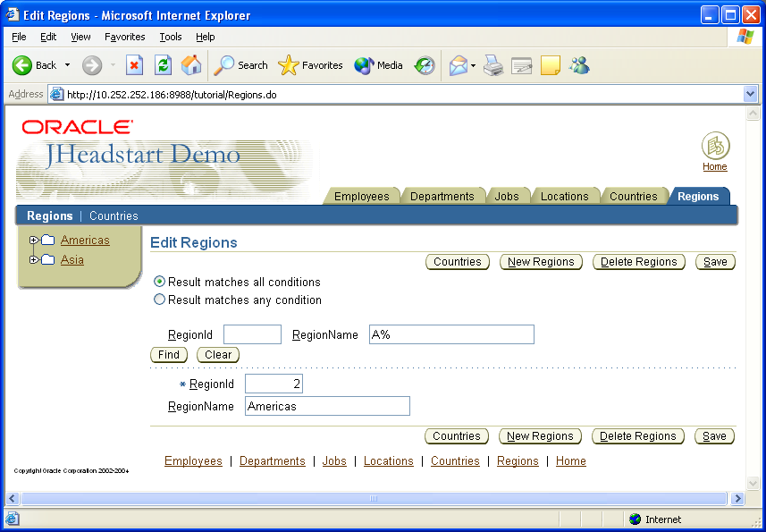This screenshot has width=766, height=532.
Task: Click the browser Home toolbar icon
Action: 191,65
